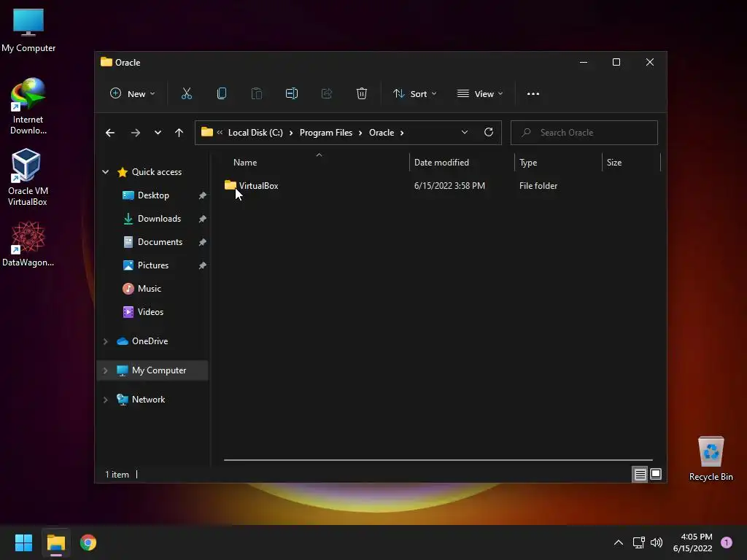Sort by Type column header

pyautogui.click(x=528, y=163)
